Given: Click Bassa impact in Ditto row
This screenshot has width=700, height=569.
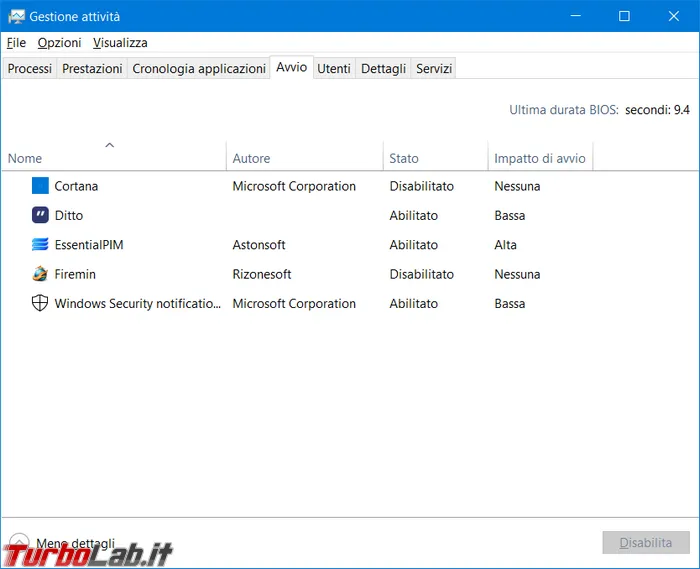Looking at the screenshot, I should [509, 216].
